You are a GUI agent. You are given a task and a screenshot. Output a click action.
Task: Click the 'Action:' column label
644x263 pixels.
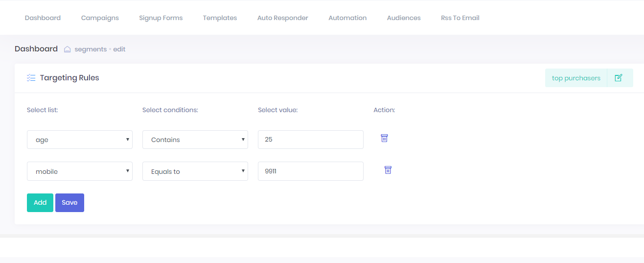coord(384,110)
